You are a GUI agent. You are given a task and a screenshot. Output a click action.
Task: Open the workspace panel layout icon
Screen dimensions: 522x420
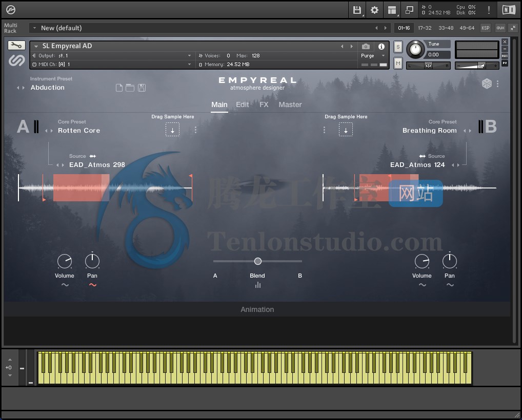(x=392, y=10)
